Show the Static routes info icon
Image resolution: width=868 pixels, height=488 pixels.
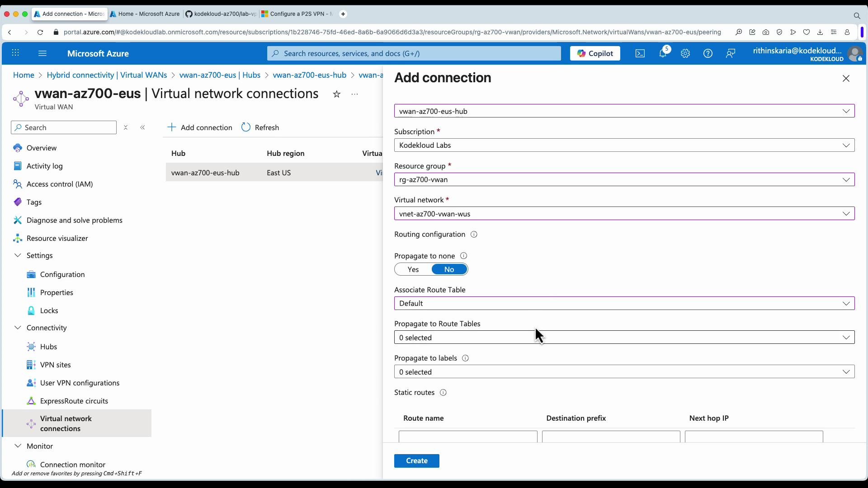[x=443, y=393]
